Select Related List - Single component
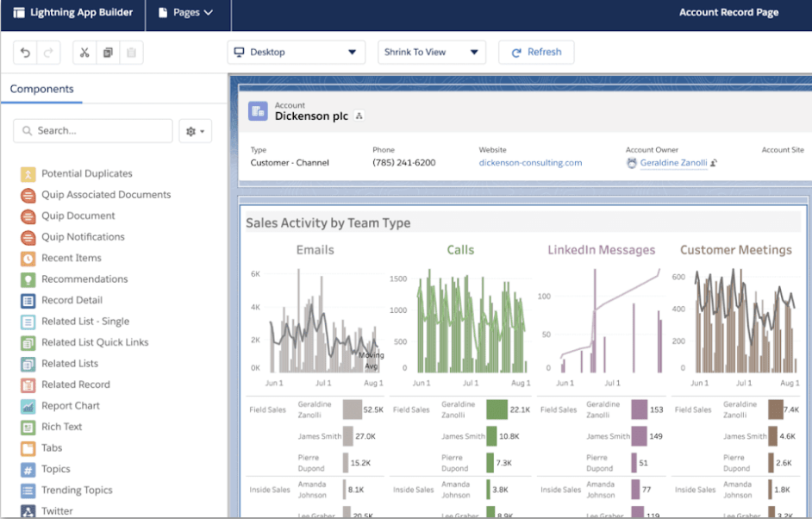Screen dimensions: 812x519 tap(85, 322)
